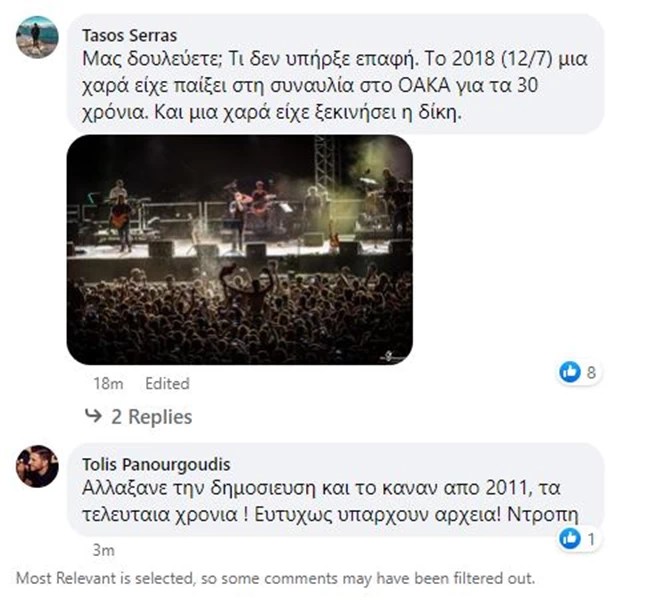Click the reply arrow icon beside 2 Replies
650x597 pixels.
point(93,415)
